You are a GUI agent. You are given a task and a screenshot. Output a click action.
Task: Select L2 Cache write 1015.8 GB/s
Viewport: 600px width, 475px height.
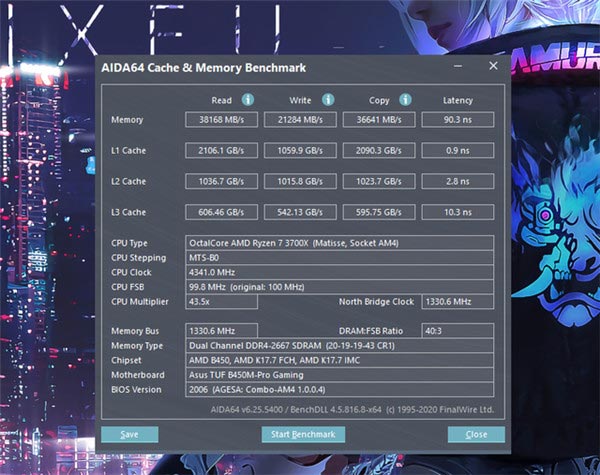[300, 181]
